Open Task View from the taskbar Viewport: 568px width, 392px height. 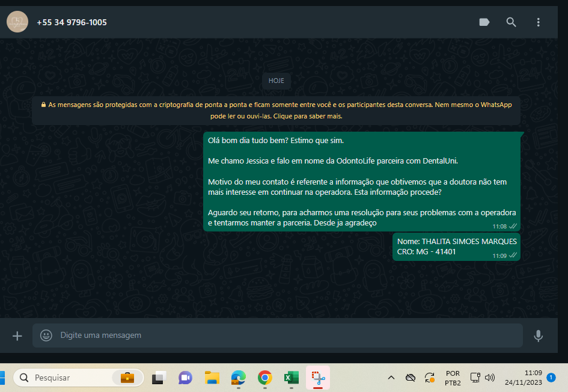(x=158, y=378)
